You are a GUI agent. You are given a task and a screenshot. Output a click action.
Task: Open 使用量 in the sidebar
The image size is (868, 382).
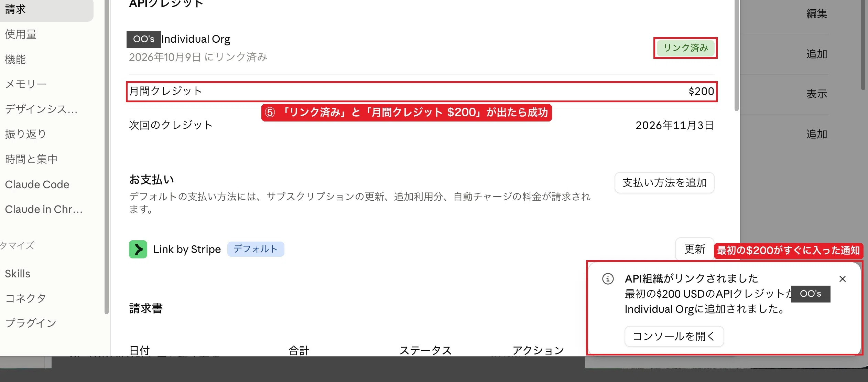coord(21,34)
